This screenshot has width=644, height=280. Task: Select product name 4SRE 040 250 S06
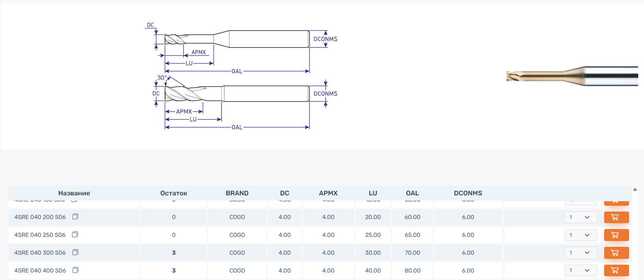click(40, 235)
